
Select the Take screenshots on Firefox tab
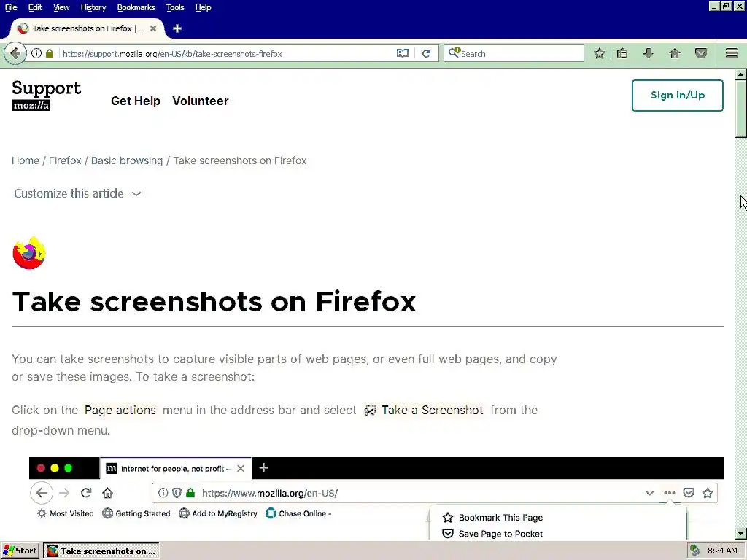click(x=87, y=28)
